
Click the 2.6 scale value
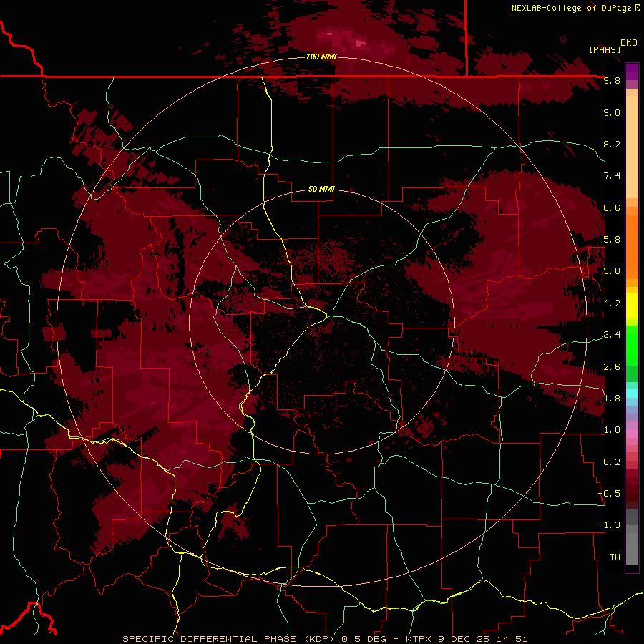[612, 367]
